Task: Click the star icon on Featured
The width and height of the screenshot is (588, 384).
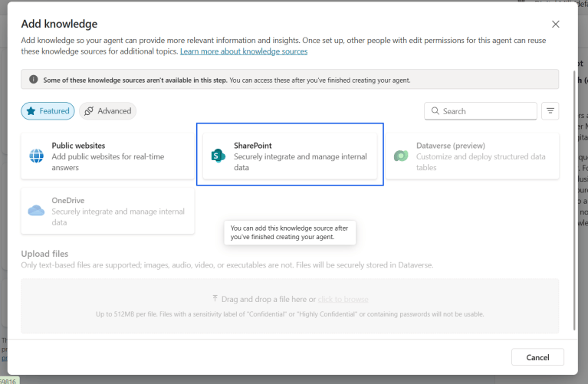Action: coord(31,111)
